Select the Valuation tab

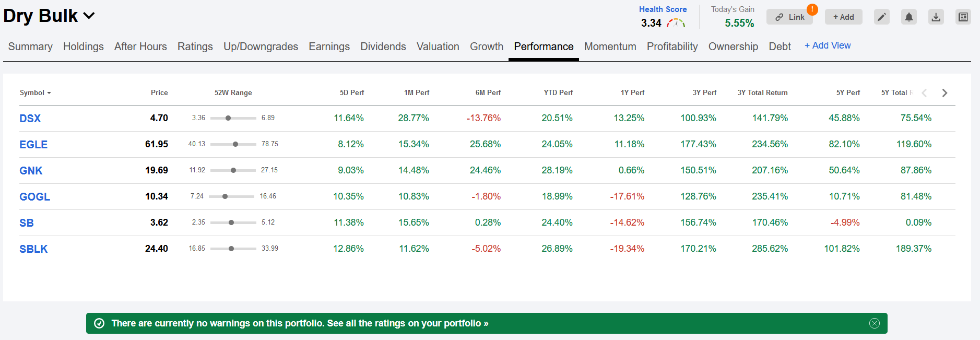pos(438,46)
